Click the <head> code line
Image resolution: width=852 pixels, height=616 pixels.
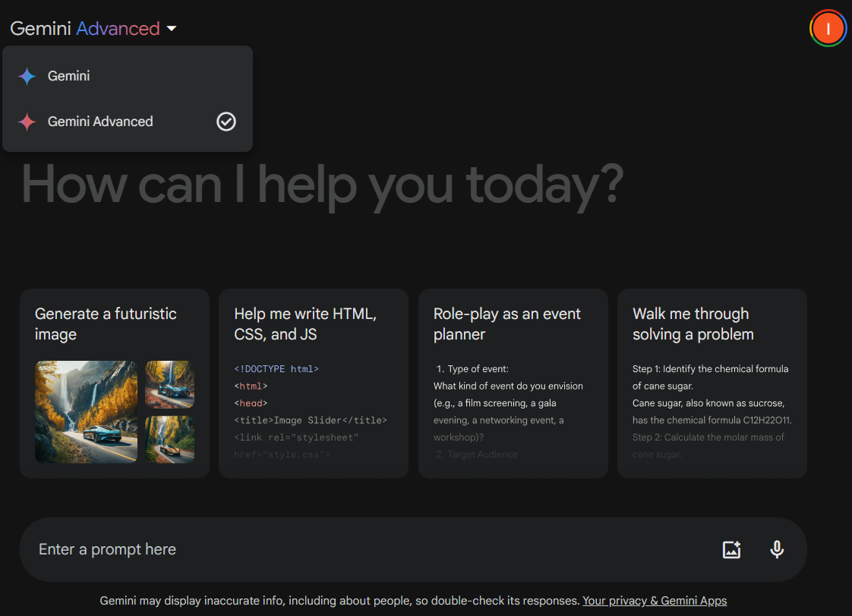pyautogui.click(x=251, y=403)
